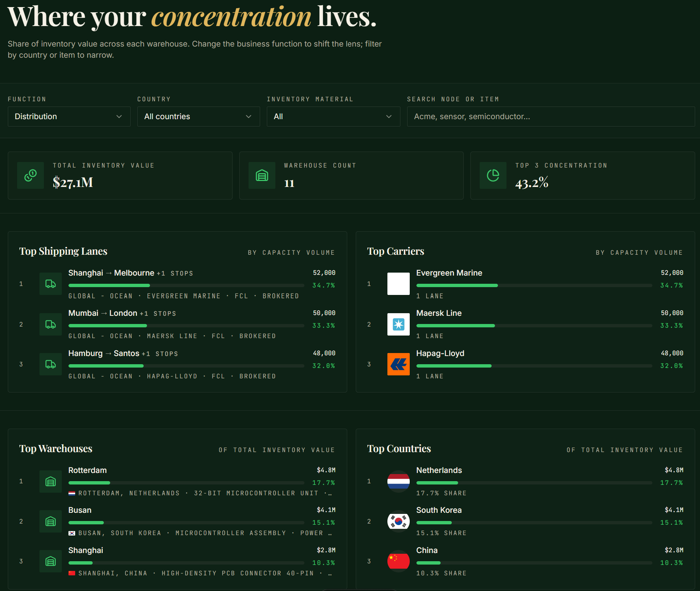
Task: Click the 1 LANE label under Maersk Line
Action: [x=430, y=336]
